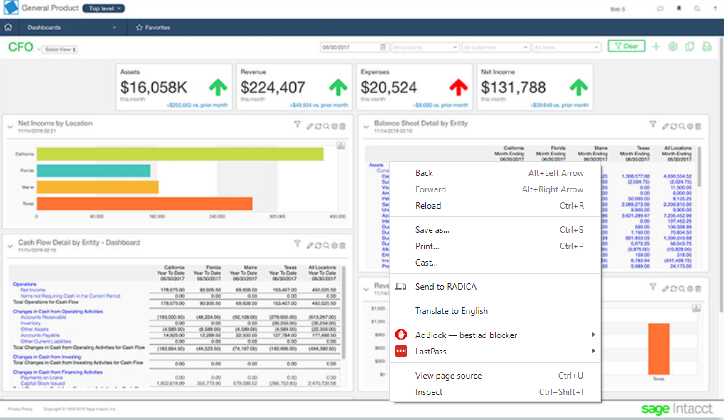Refresh the Cash Flow Detail by Entity panel
Image resolution: width=724 pixels, height=420 pixels.
[x=318, y=246]
